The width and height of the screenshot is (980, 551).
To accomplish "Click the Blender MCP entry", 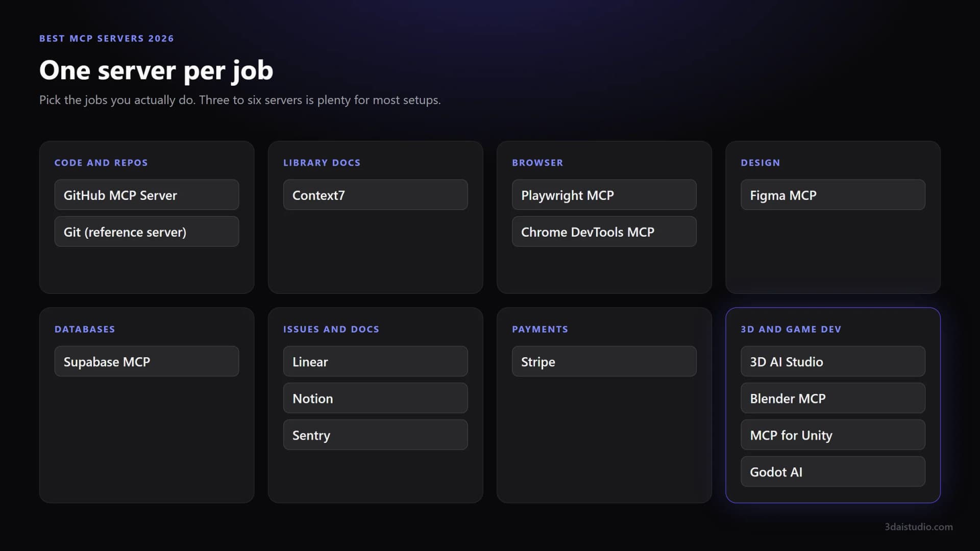I will [x=832, y=398].
